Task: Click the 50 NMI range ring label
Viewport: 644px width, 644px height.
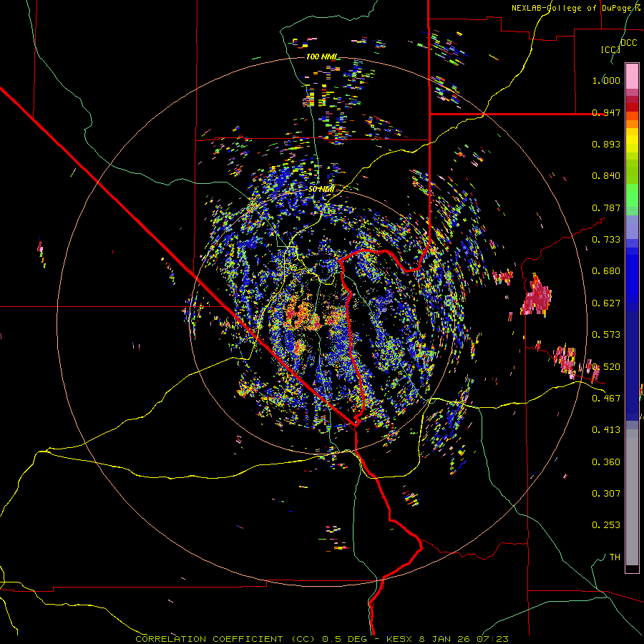Action: (x=321, y=190)
